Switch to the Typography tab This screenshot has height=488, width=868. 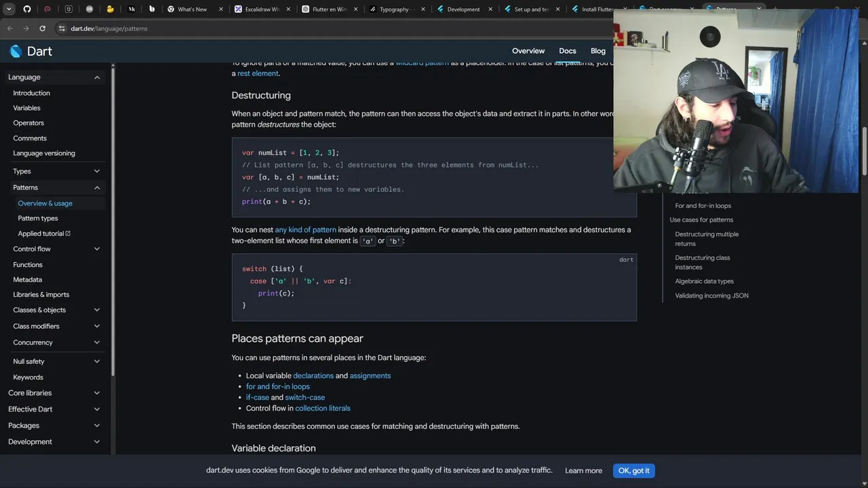397,9
